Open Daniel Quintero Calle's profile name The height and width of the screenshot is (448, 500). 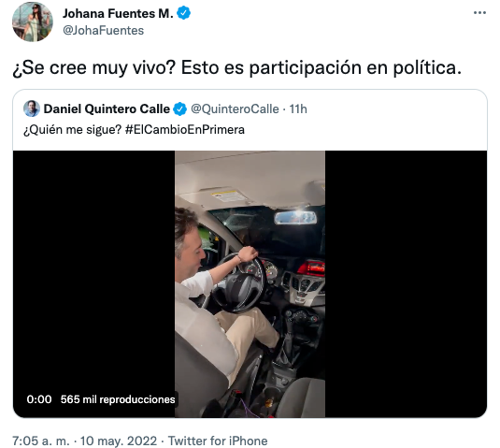click(107, 109)
